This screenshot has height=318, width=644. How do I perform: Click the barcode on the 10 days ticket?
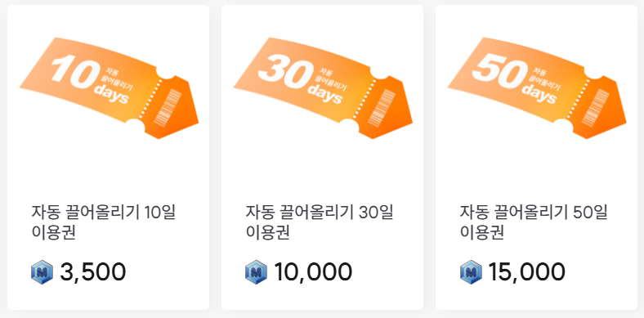(168, 107)
